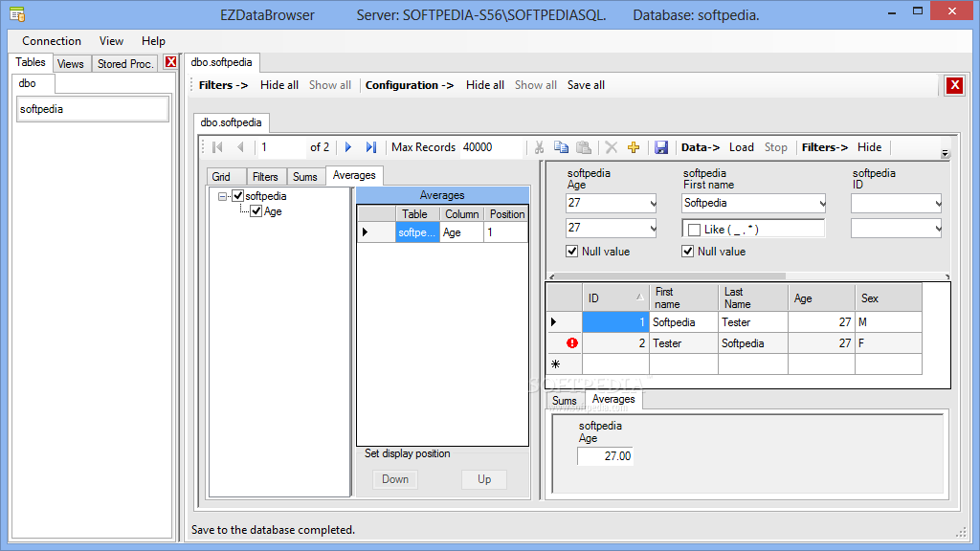Viewport: 980px width, 551px height.
Task: Click the Cut scissors icon
Action: [x=539, y=147]
